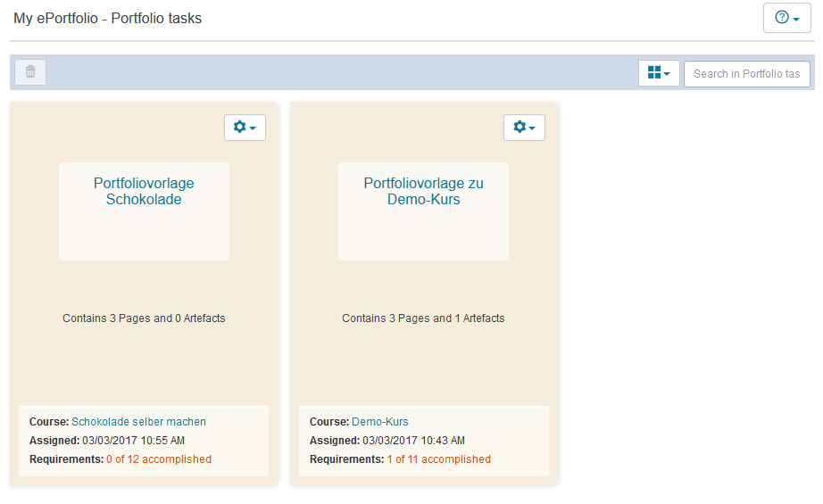
Task: Click the help question mark icon
Action: pos(782,18)
